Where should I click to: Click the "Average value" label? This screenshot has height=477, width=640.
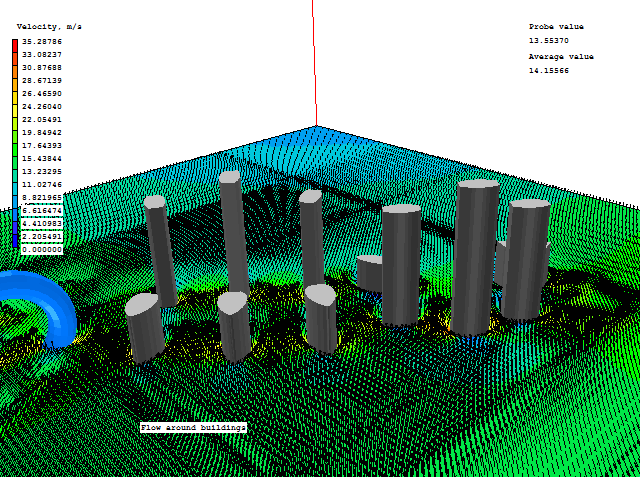[x=561, y=57]
